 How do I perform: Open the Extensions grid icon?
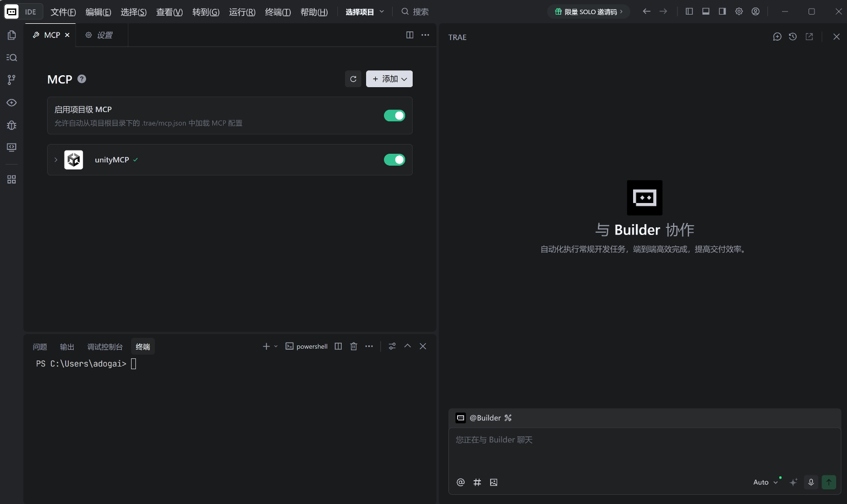(11, 179)
